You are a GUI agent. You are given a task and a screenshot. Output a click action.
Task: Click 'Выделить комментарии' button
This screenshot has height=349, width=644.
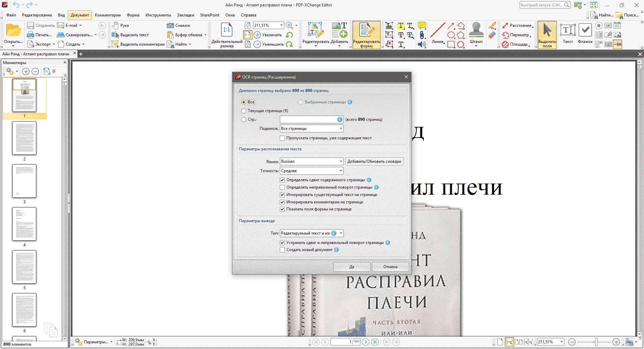138,44
